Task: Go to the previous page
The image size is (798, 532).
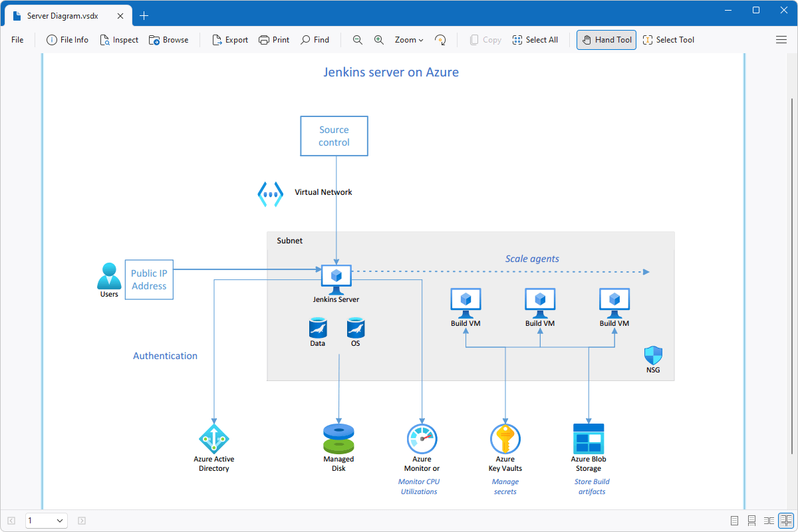Action: click(x=11, y=521)
